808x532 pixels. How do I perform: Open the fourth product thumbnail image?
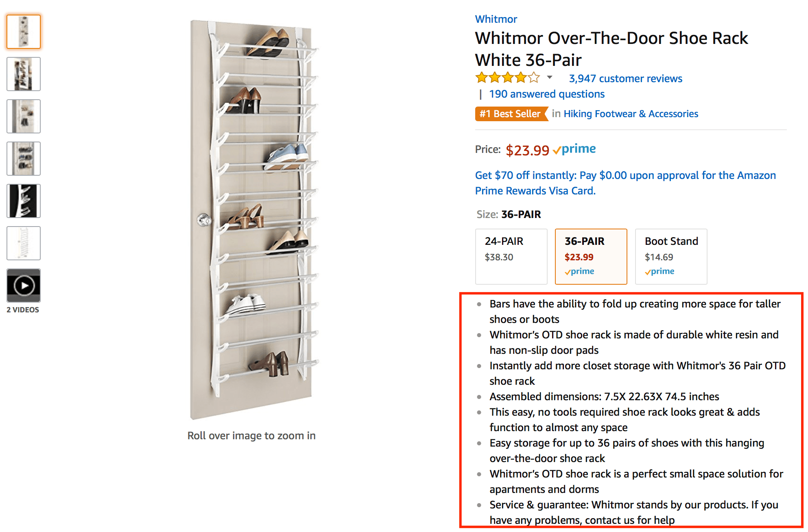[x=24, y=159]
